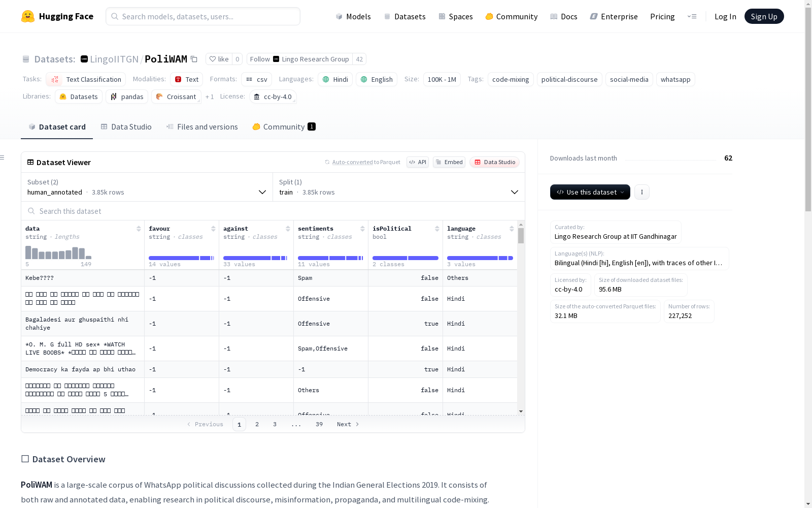This screenshot has width=812, height=508.
Task: Expand the Subset human_annotated dropdown
Action: tap(147, 187)
